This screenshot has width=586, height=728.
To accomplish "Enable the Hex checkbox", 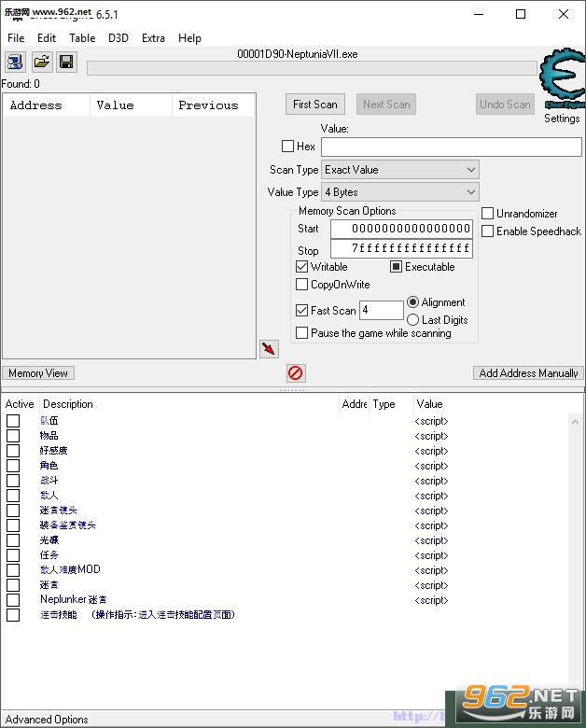I will 288,147.
